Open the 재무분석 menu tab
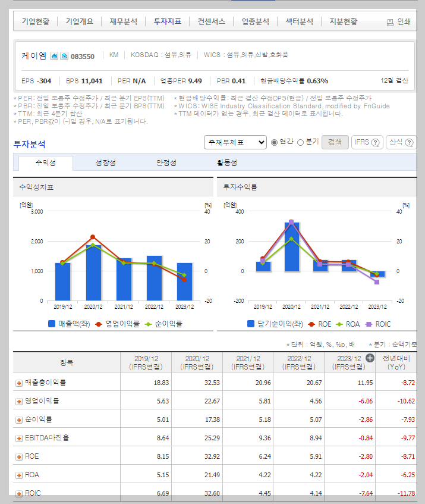Screen dimensions: 425x504 pyautogui.click(x=123, y=21)
